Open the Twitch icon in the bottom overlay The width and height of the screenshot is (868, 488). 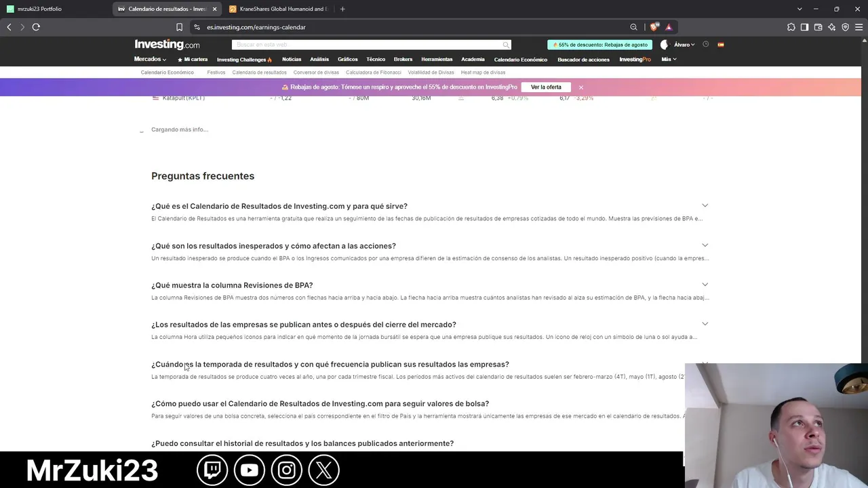212,470
